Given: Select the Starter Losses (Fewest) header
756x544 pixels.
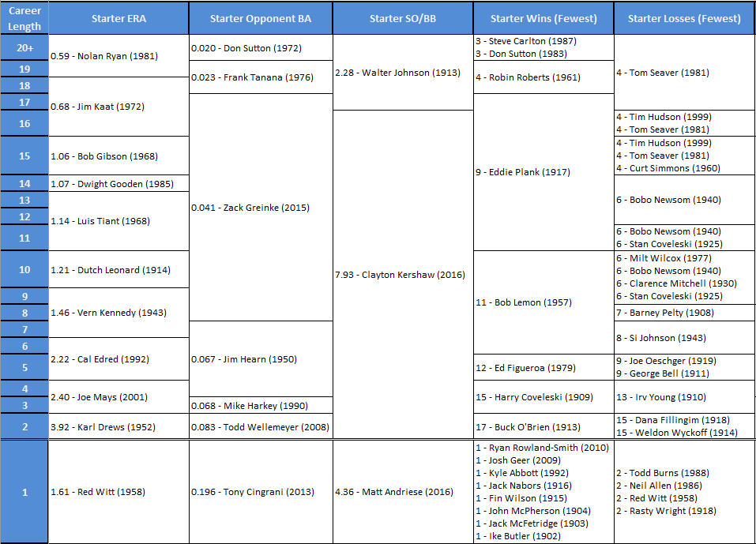Looking at the screenshot, I should [684, 18].
